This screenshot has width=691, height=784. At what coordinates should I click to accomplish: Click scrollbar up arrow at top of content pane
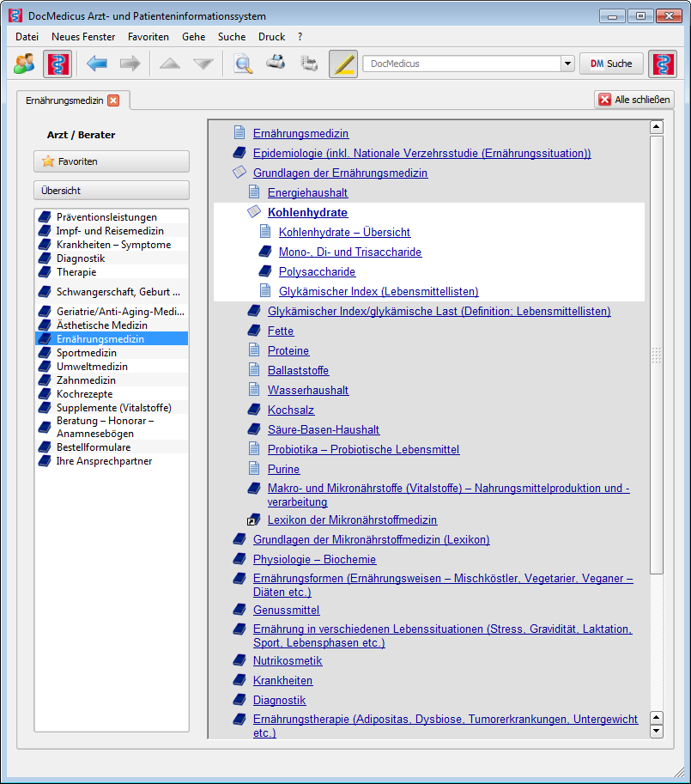[x=657, y=127]
